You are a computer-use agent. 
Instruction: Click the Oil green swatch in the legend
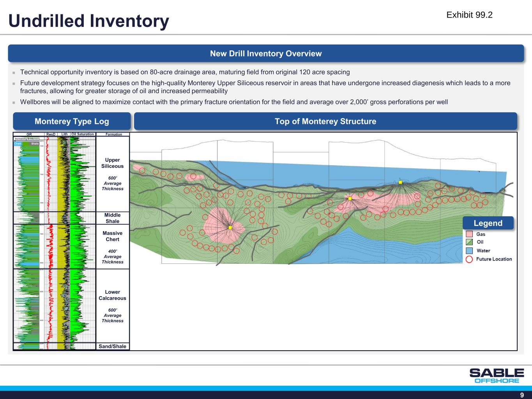(469, 242)
